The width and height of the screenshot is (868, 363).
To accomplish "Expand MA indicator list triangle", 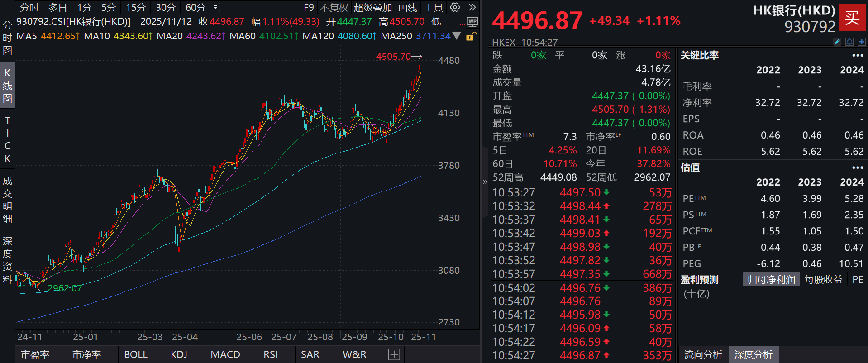I will [x=457, y=36].
